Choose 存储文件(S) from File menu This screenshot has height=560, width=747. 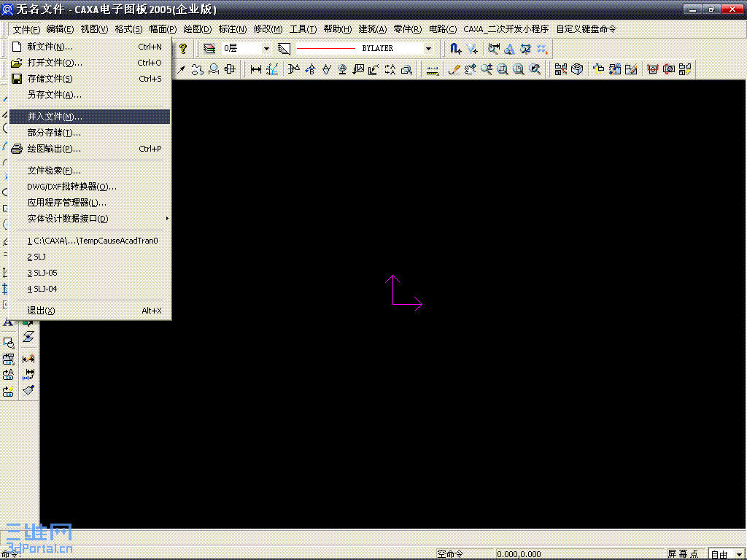(x=90, y=79)
